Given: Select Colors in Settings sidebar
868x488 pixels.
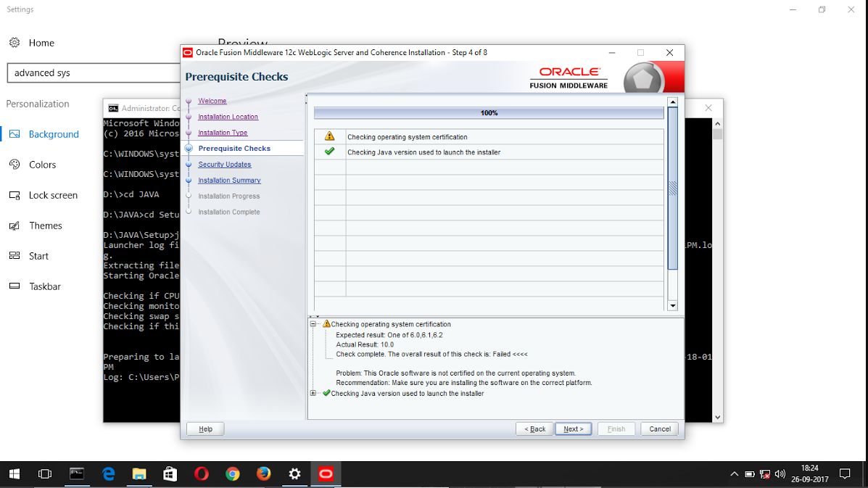Looking at the screenshot, I should (42, 165).
